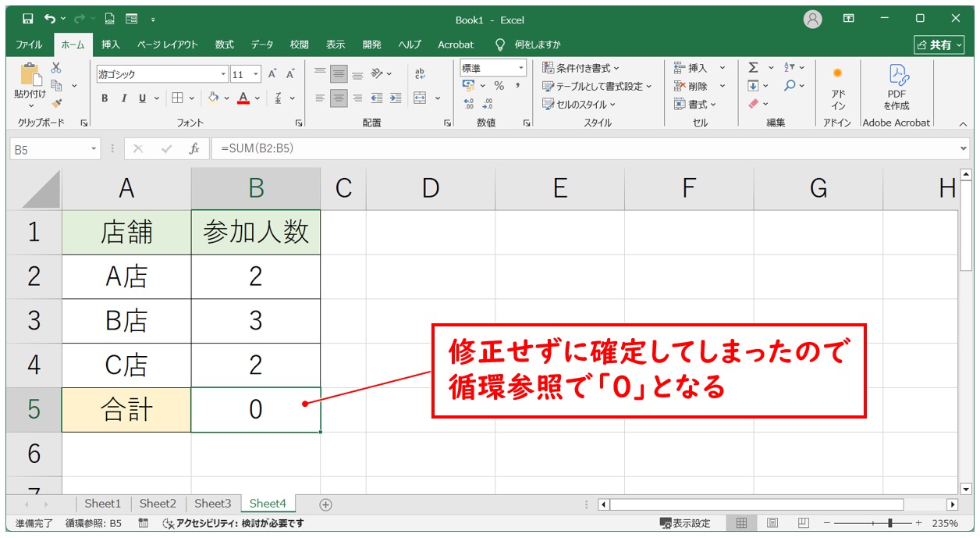Open the Name Box dropdown arrow
The width and height of the screenshot is (980, 538).
(94, 148)
